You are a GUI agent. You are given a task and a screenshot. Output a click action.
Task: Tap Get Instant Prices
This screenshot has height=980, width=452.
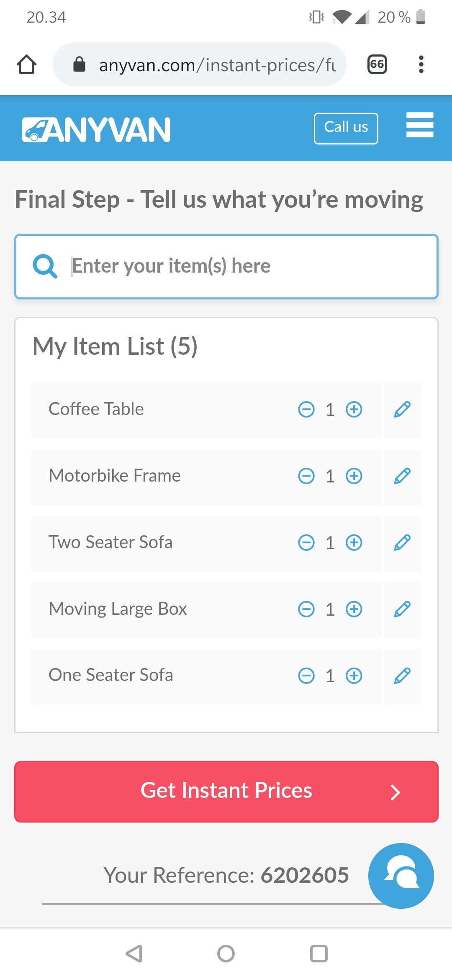click(226, 792)
